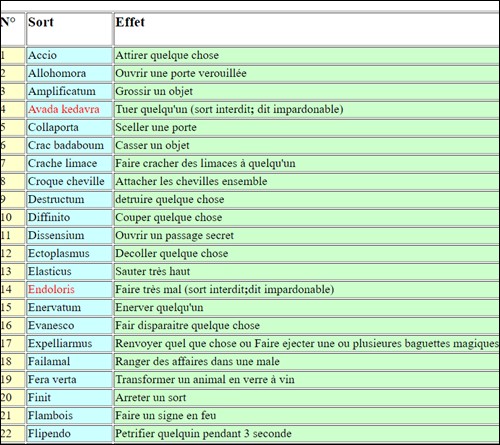500x445 pixels.
Task: Select the Flipendo spell cell
Action: [69, 433]
